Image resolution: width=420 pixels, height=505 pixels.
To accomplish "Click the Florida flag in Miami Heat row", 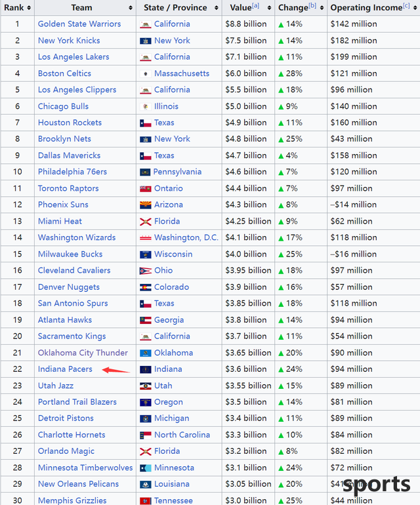I will tap(146, 222).
